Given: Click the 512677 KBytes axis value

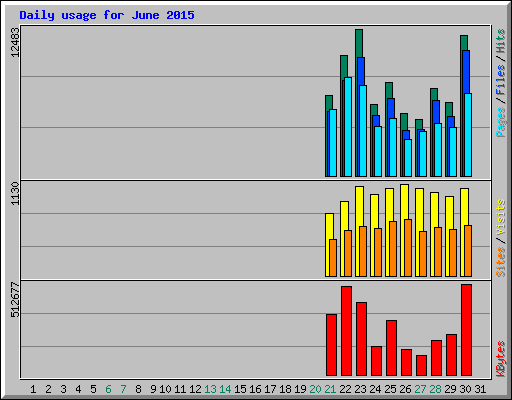Looking at the screenshot, I should pyautogui.click(x=15, y=300).
